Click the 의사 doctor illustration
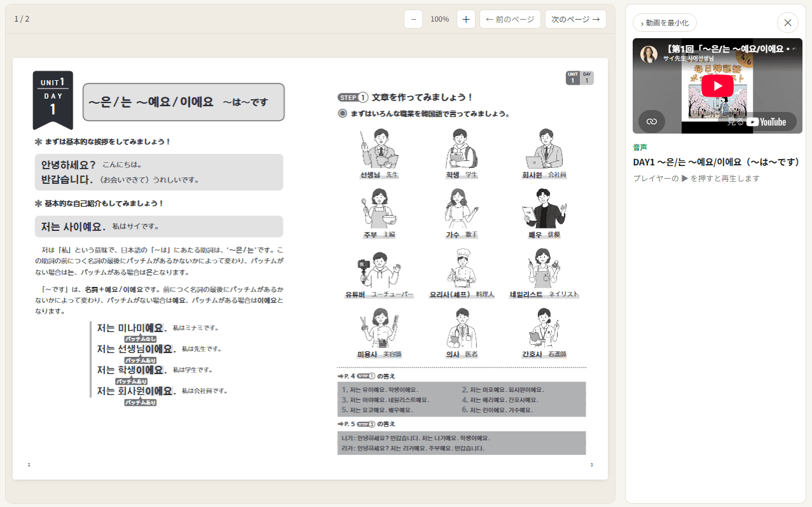 pyautogui.click(x=462, y=329)
